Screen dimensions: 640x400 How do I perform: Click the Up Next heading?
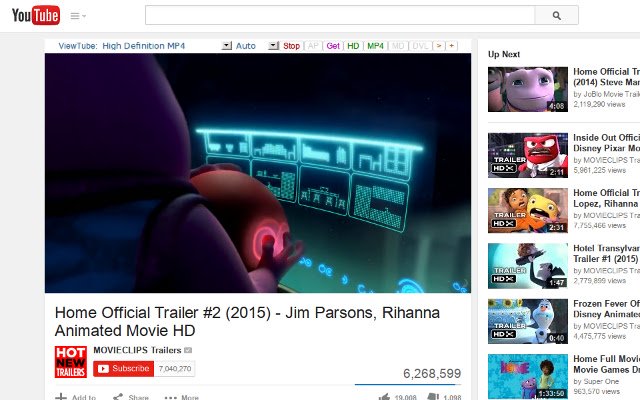click(504, 54)
